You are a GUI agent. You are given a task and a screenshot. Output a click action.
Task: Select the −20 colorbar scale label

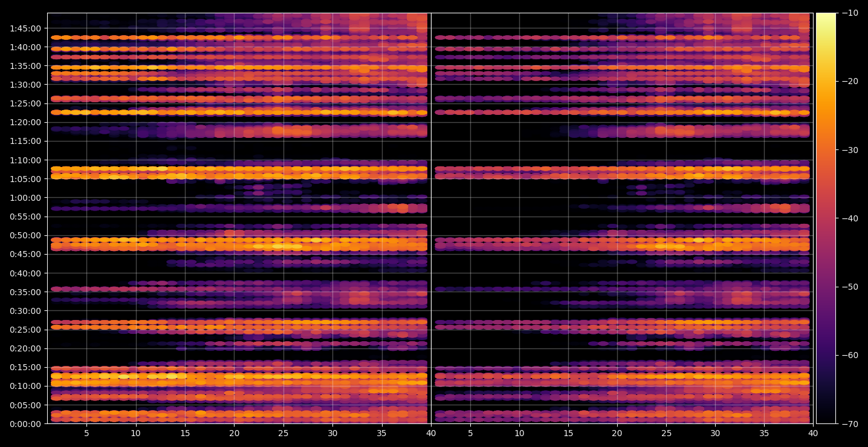[x=849, y=82]
